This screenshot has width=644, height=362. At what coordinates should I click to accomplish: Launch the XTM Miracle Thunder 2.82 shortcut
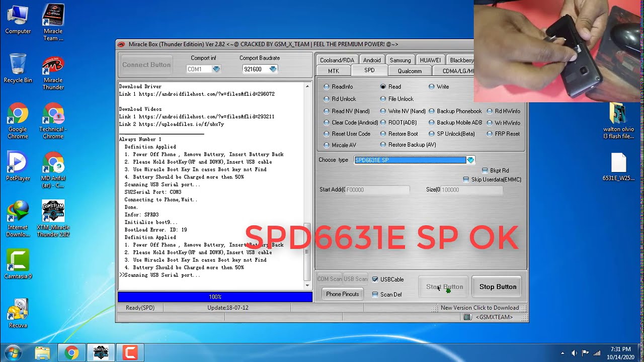(53, 219)
